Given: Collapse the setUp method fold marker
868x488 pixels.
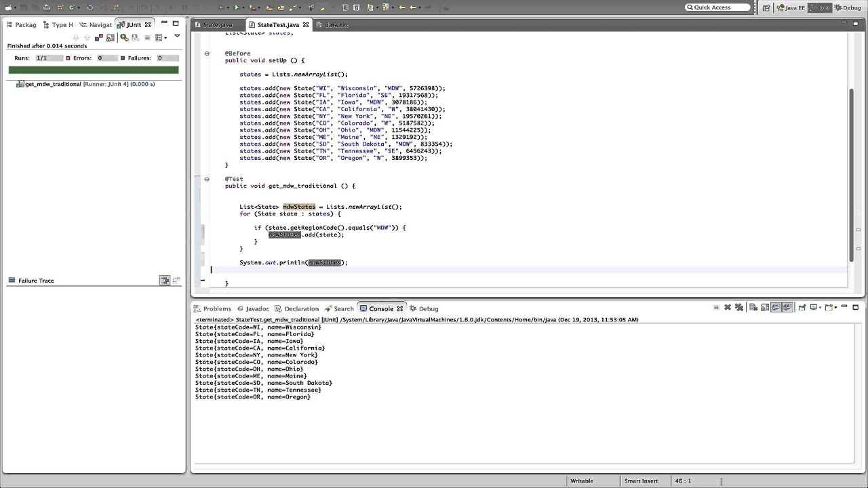Looking at the screenshot, I should (207, 53).
